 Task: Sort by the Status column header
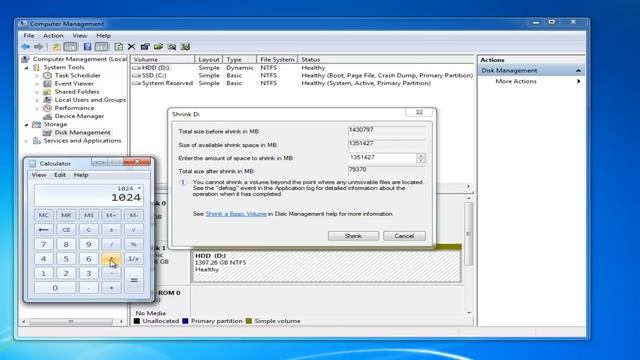click(386, 60)
